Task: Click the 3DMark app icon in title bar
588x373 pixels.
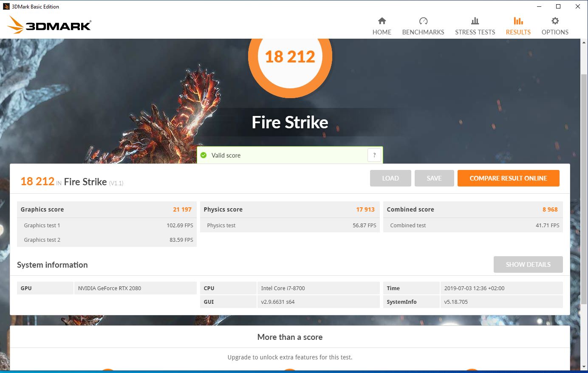Action: pos(6,6)
